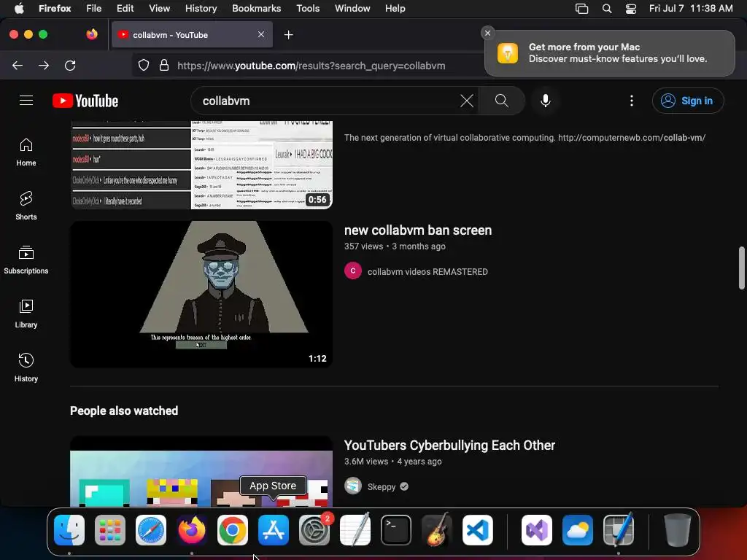
Task: Open Control Center in the menu bar
Action: [631, 9]
